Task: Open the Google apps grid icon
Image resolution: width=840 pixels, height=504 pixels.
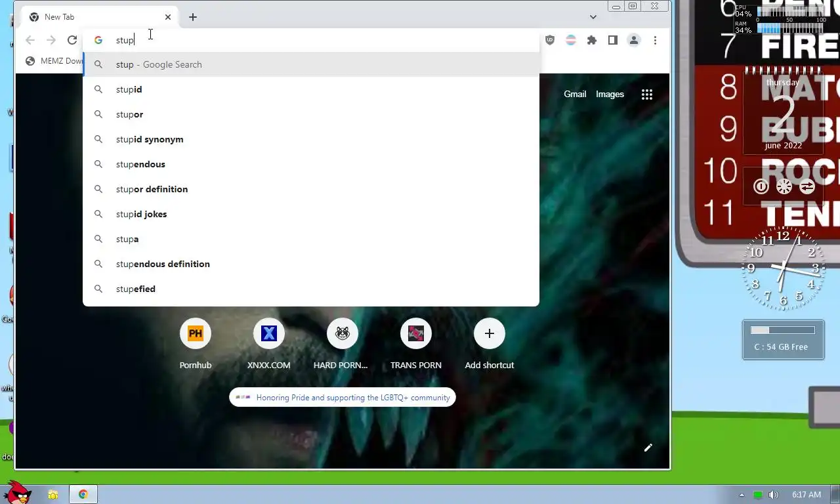Action: click(x=647, y=94)
